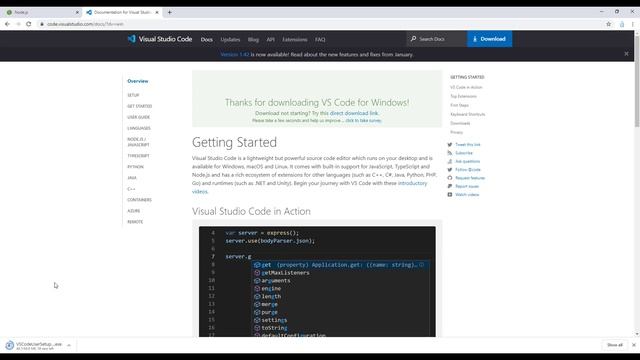
Task: Click the blue Download button
Action: coord(489,39)
